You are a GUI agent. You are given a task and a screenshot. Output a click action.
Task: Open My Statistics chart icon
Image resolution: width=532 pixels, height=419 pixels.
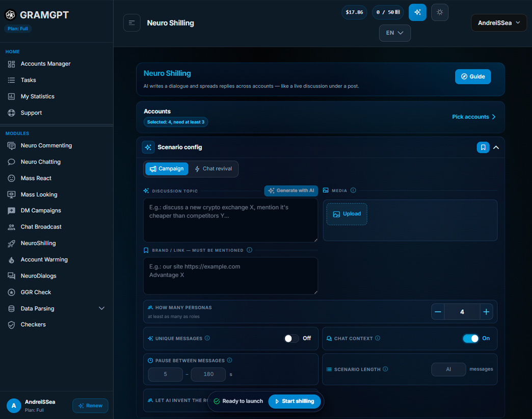(x=12, y=97)
